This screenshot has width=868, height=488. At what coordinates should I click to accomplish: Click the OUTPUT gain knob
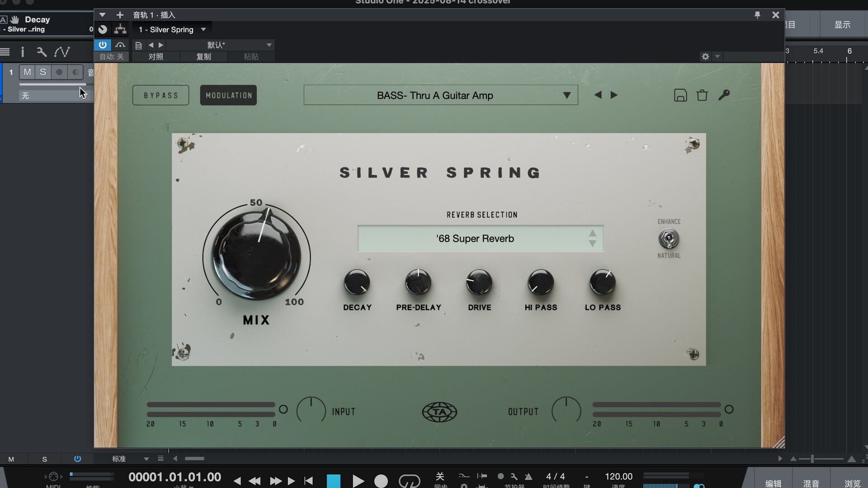pos(566,410)
